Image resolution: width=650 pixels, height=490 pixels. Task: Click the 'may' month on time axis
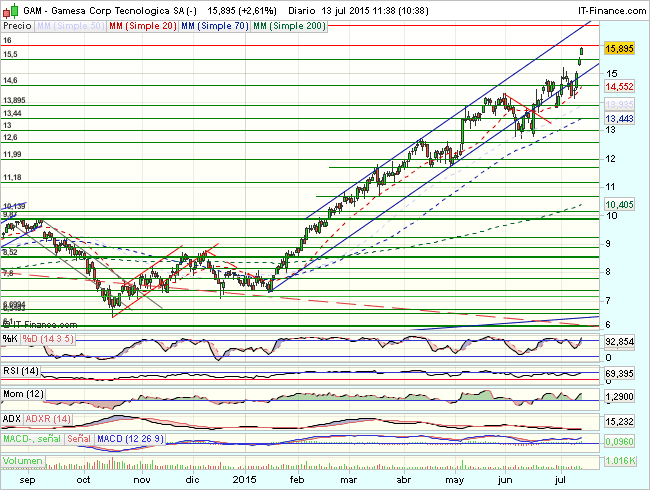click(x=455, y=480)
